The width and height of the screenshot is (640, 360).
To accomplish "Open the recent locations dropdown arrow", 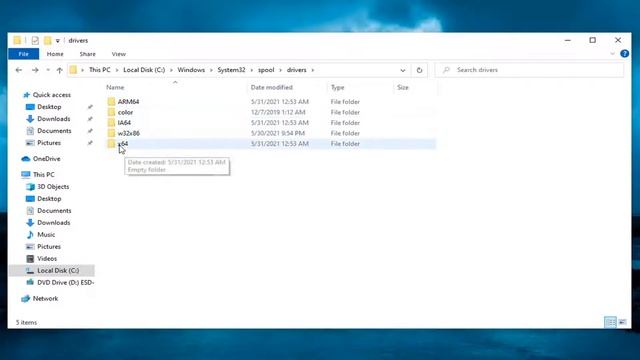I will [48, 70].
